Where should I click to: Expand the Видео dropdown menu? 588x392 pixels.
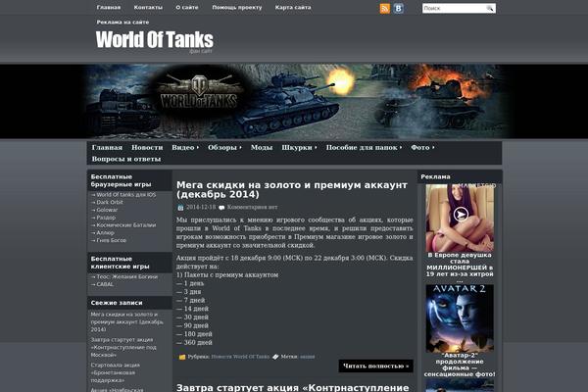185,147
